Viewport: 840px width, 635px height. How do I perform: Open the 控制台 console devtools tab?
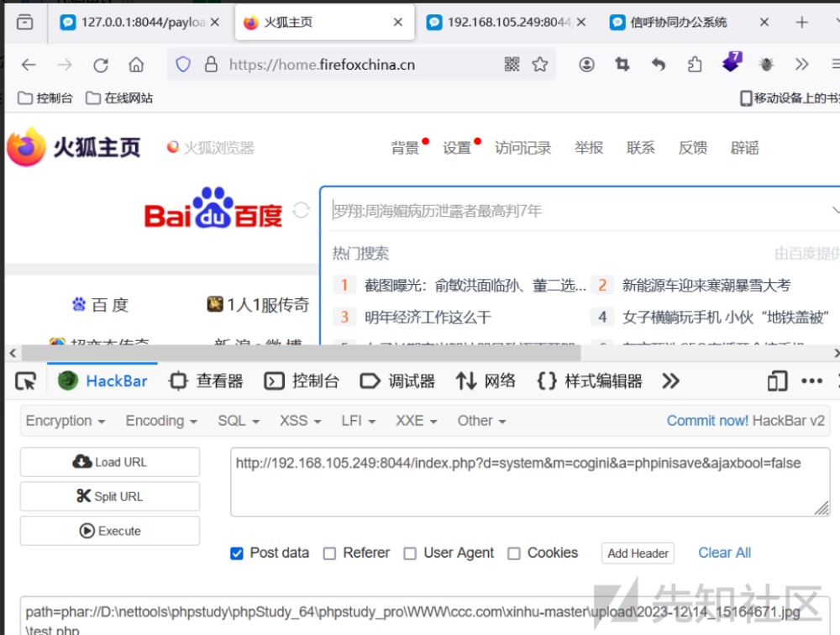pos(302,381)
